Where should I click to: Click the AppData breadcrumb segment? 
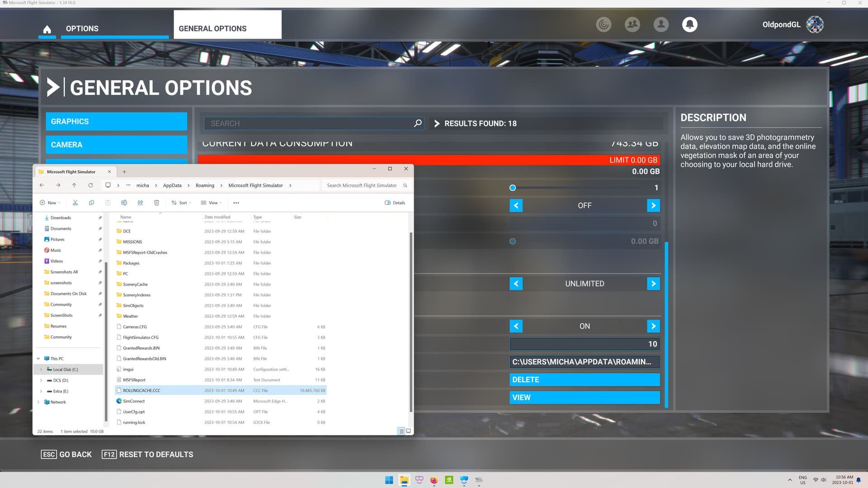point(172,185)
